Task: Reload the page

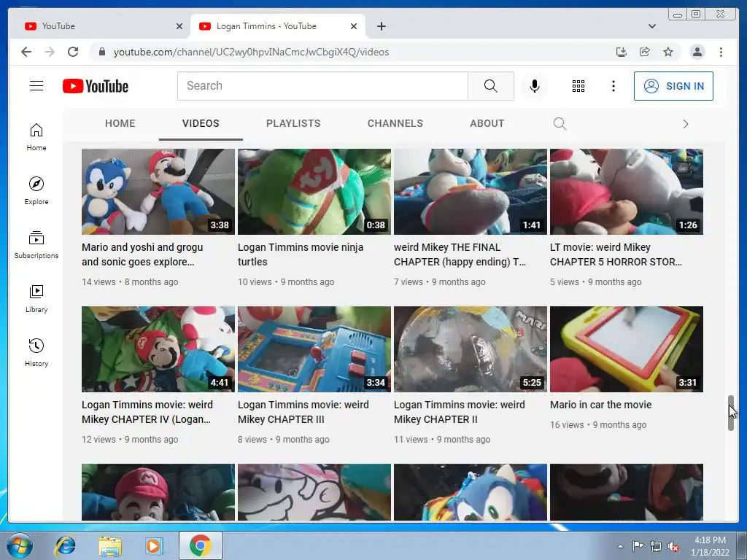Action: pyautogui.click(x=73, y=52)
